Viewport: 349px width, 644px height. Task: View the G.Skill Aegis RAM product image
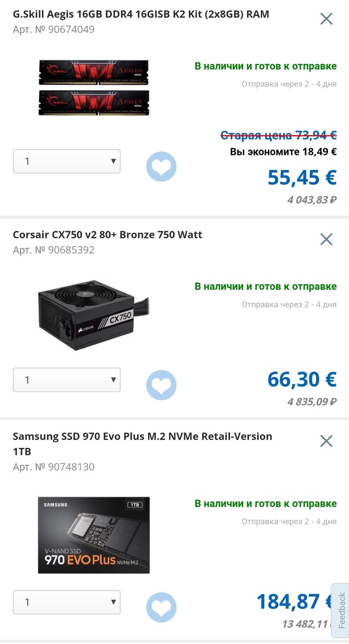point(94,87)
